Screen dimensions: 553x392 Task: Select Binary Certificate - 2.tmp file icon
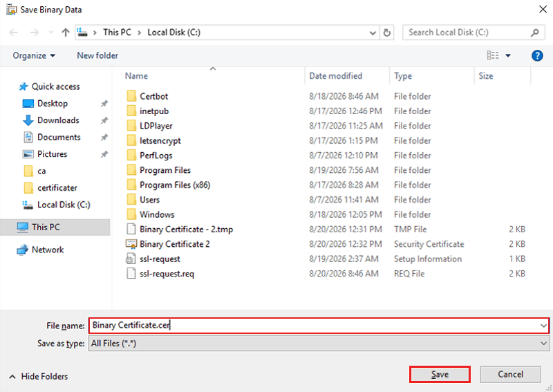click(131, 230)
